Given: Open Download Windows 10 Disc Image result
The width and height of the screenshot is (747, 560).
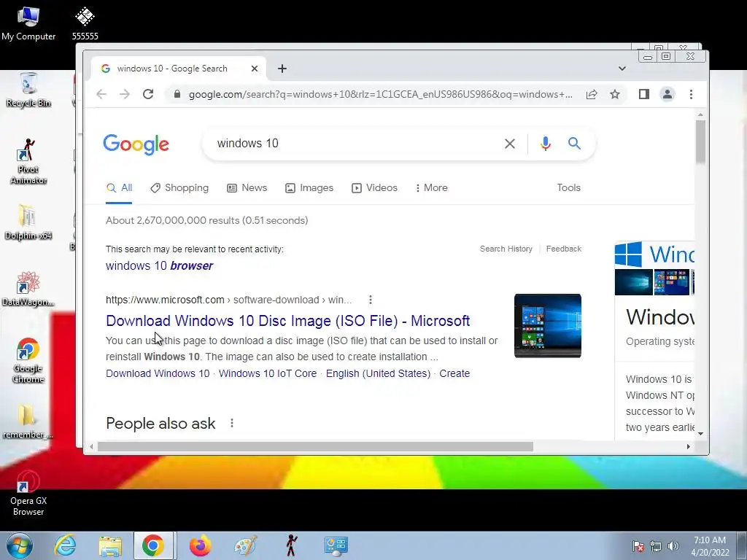Looking at the screenshot, I should pyautogui.click(x=287, y=321).
